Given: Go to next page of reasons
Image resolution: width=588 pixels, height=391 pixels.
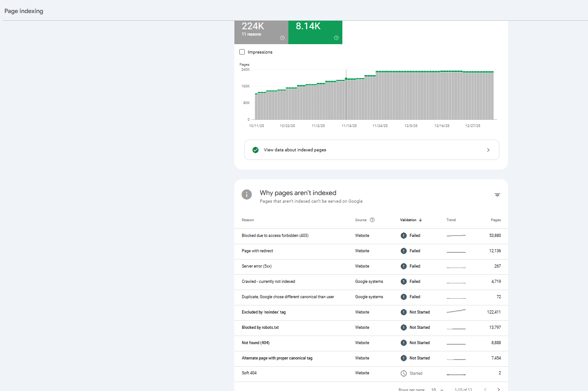Looking at the screenshot, I should point(498,389).
